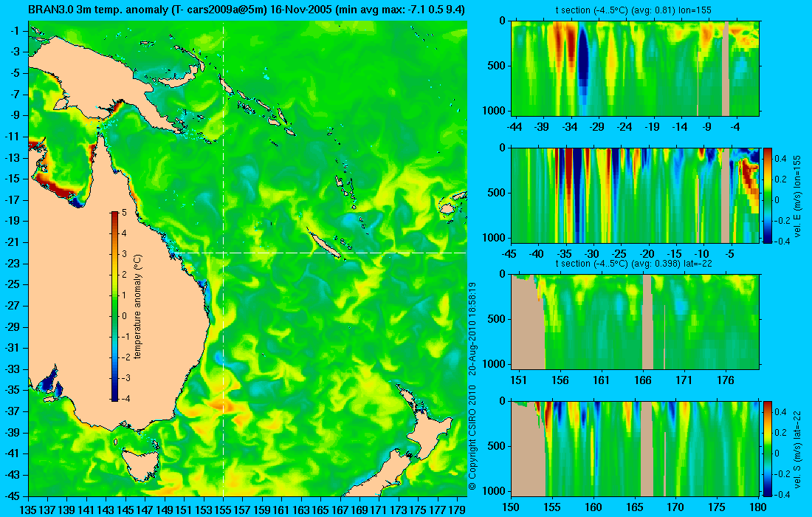Click the vel. S colorbar beside the lat=-22 section
This screenshot has width=812, height=517.
coord(767,448)
